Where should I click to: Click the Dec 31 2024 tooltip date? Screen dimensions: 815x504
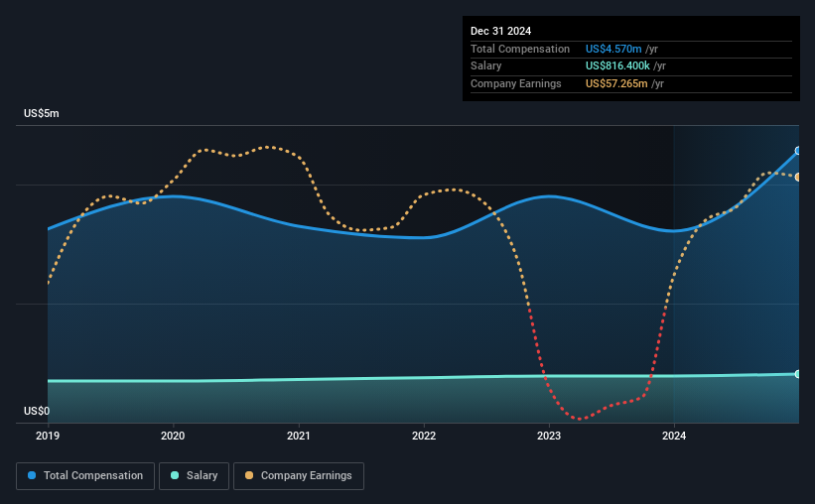pyautogui.click(x=501, y=31)
